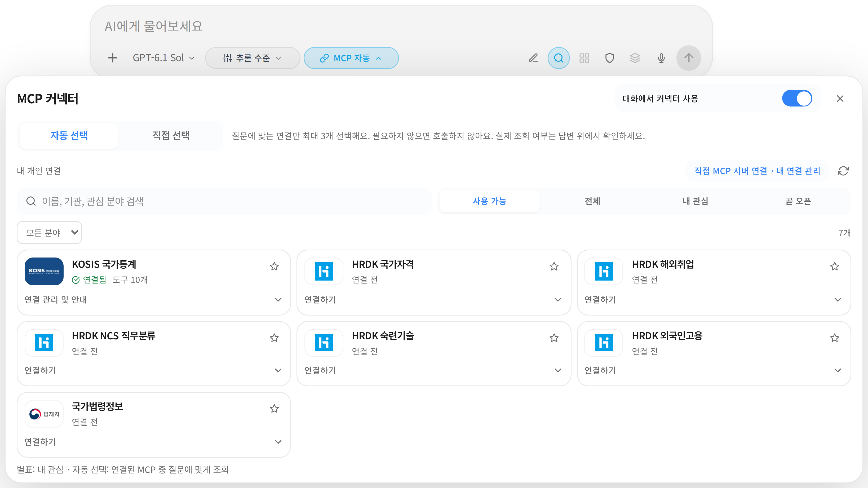868x488 pixels.
Task: Switch to the 곧 오픈 filter tab
Action: coord(798,201)
